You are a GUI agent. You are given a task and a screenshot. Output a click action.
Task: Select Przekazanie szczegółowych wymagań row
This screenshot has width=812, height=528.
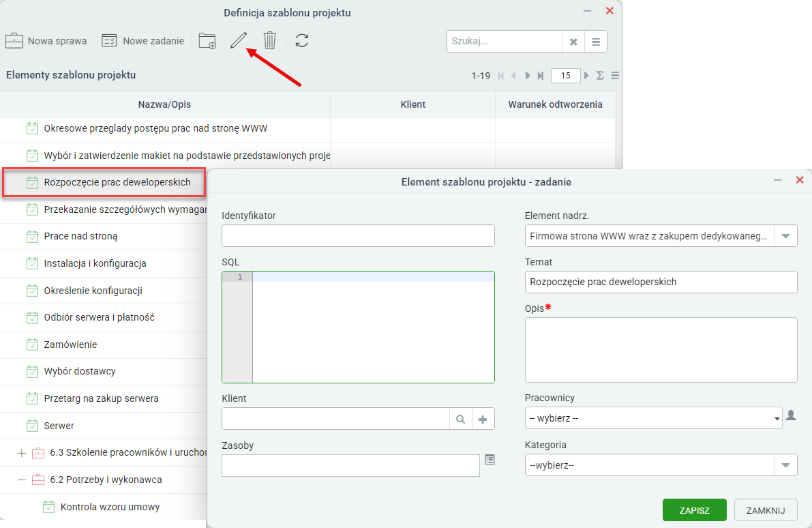coord(104,209)
